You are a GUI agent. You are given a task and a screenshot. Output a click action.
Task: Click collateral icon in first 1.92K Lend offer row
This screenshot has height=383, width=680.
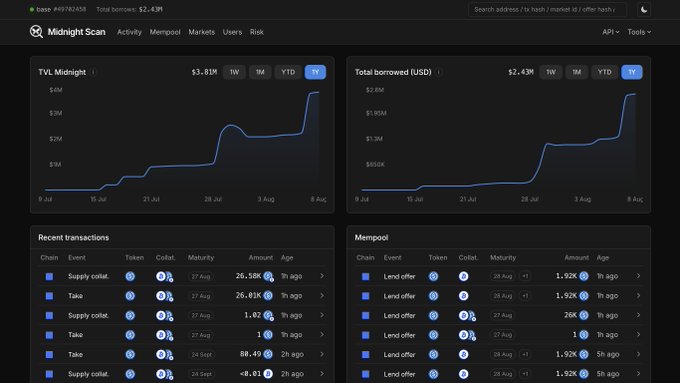click(x=464, y=276)
